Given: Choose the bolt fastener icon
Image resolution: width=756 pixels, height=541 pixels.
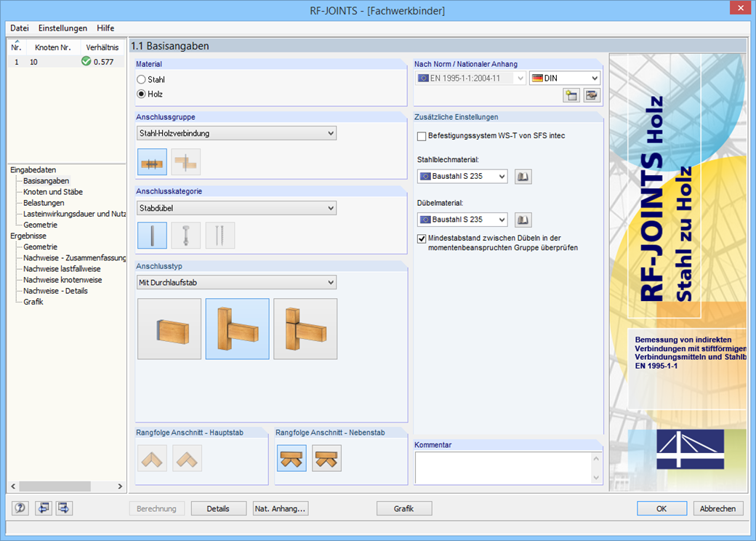Looking at the screenshot, I should point(185,236).
